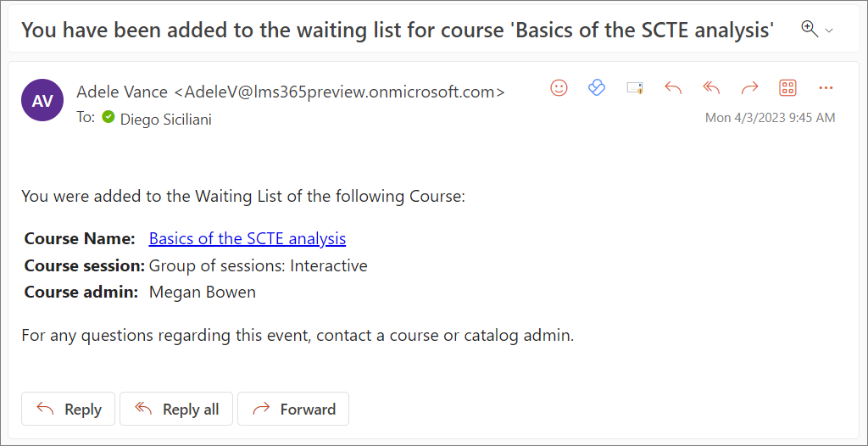Open the three-dot more actions menu

click(x=826, y=88)
